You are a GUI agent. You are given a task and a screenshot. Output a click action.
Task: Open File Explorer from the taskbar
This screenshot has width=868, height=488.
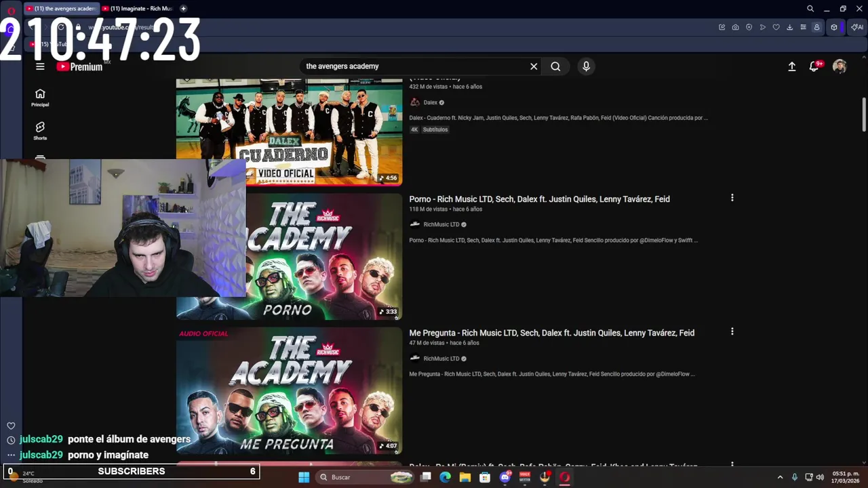point(465,477)
